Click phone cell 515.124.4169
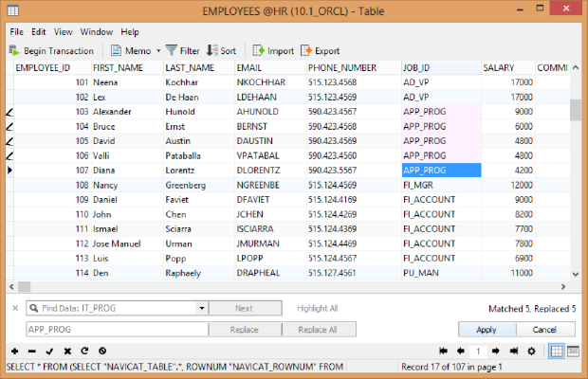This screenshot has height=379, width=588. point(354,200)
